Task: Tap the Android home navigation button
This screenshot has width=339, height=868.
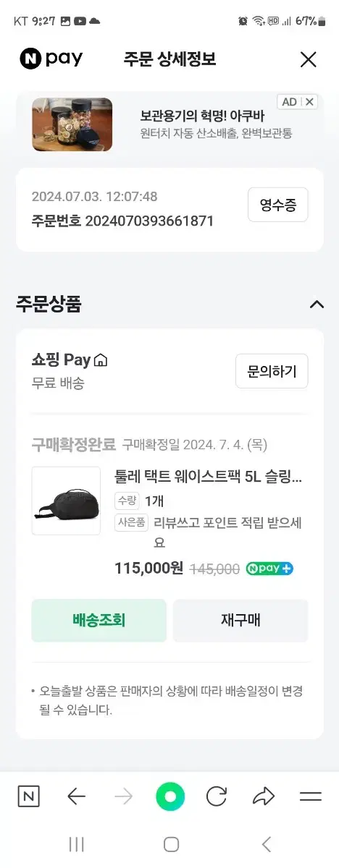Action: coord(171,844)
